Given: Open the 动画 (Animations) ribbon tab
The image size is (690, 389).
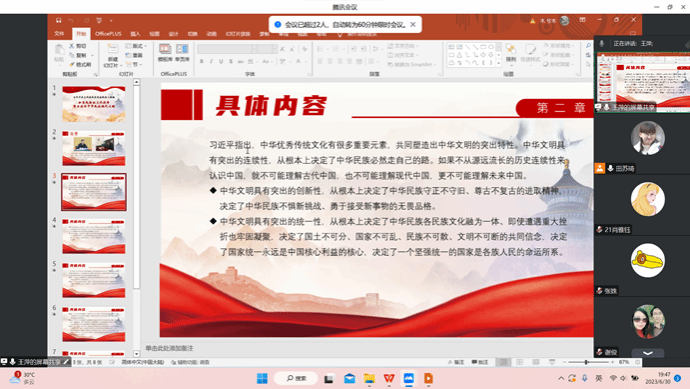Looking at the screenshot, I should pyautogui.click(x=212, y=33).
